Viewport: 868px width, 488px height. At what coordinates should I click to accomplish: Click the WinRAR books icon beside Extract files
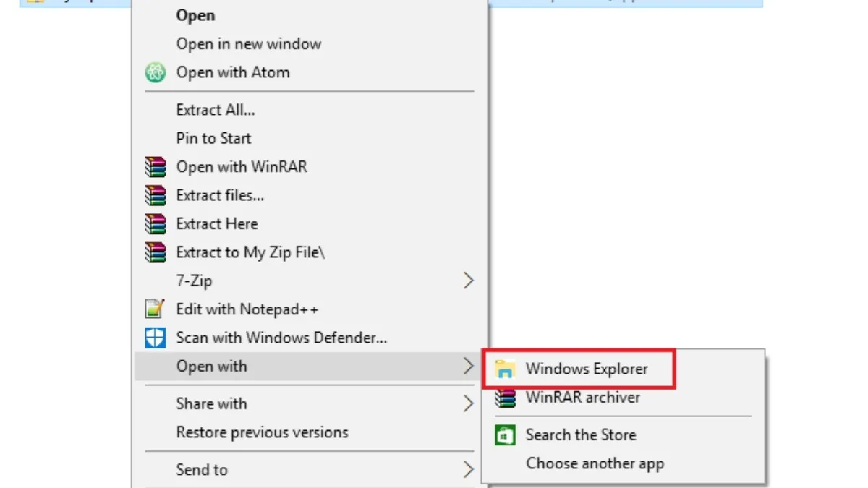155,195
